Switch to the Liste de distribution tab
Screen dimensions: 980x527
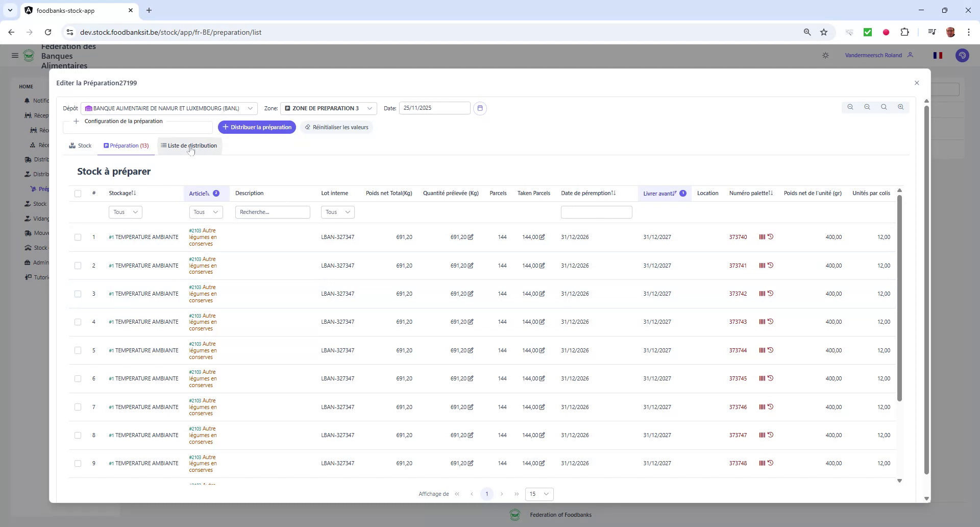tap(189, 146)
